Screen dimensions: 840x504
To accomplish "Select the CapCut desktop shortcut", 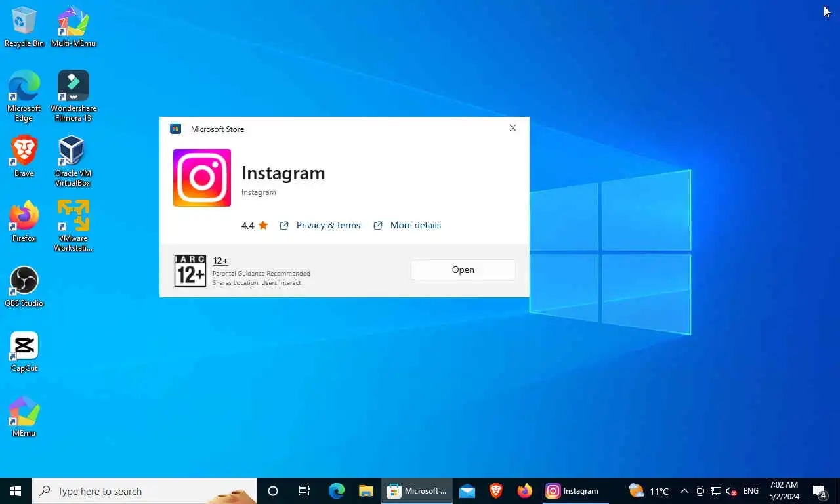I will point(24,352).
